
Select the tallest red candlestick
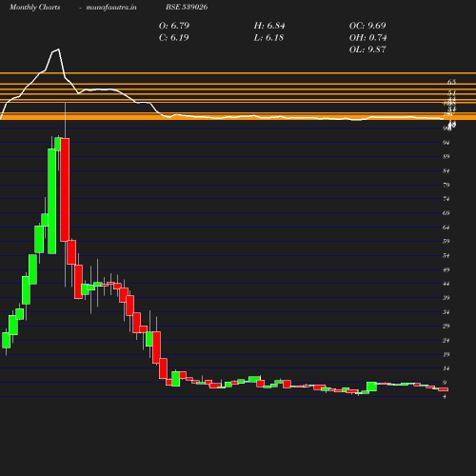click(x=65, y=189)
